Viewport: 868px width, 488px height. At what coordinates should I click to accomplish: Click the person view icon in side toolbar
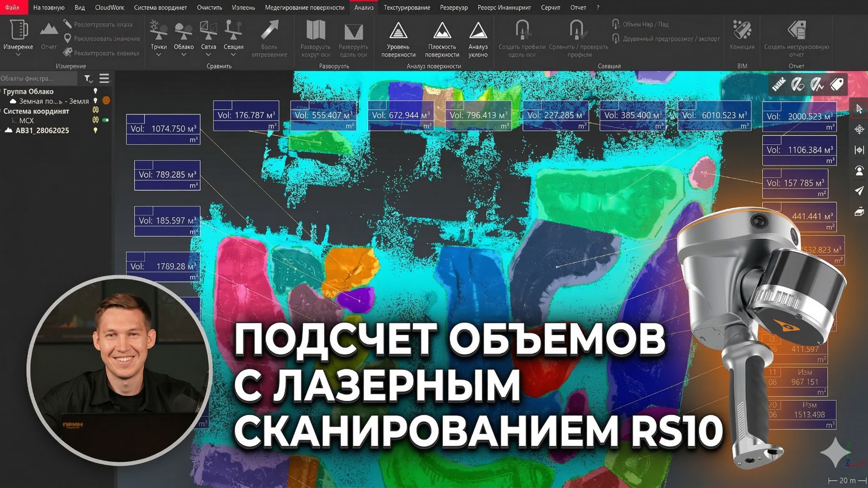coord(859,171)
